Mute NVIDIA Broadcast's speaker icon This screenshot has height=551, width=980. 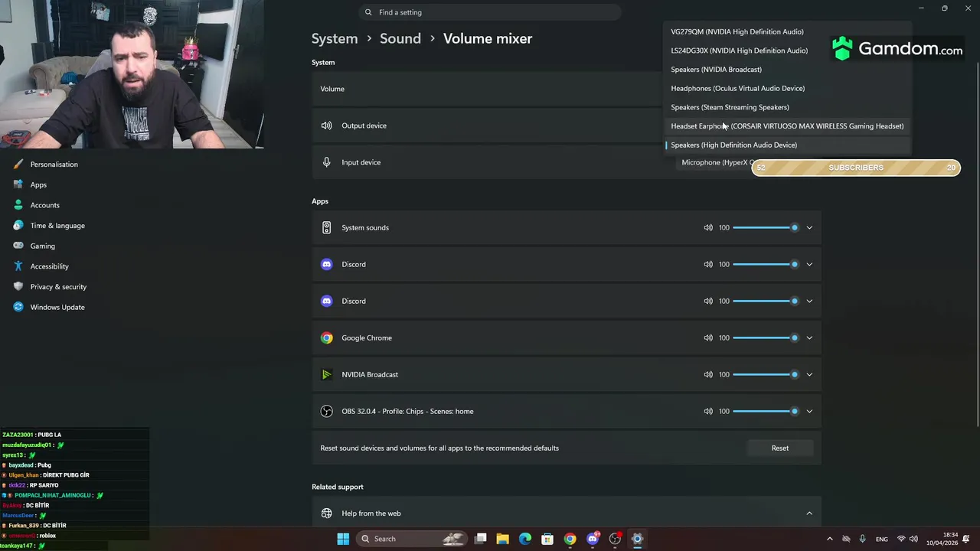[708, 374]
